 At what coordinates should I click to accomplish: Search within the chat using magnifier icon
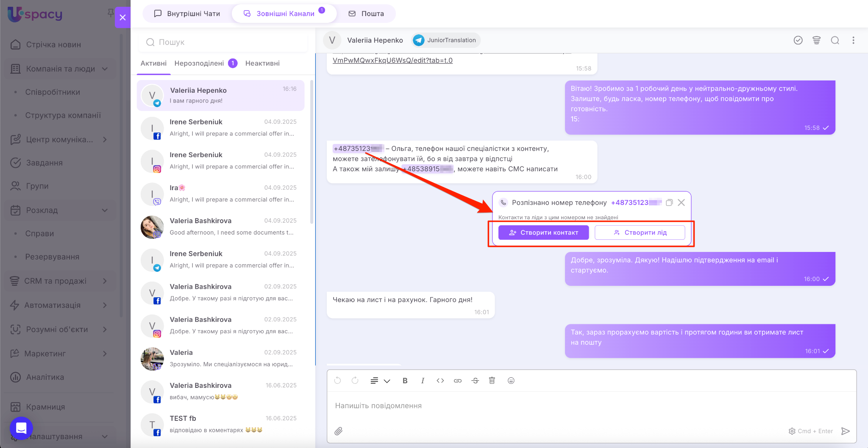coord(835,40)
